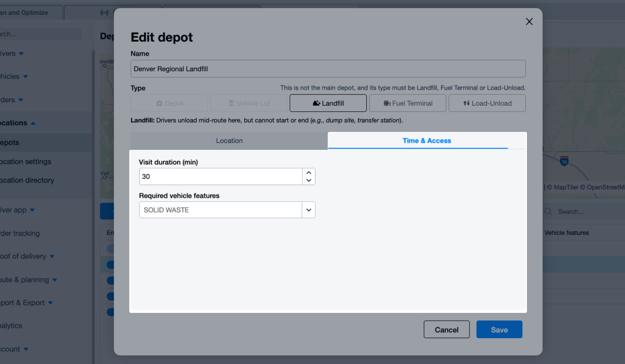Decrease visit duration with down arrow
The image size is (625, 364).
pyautogui.click(x=309, y=180)
